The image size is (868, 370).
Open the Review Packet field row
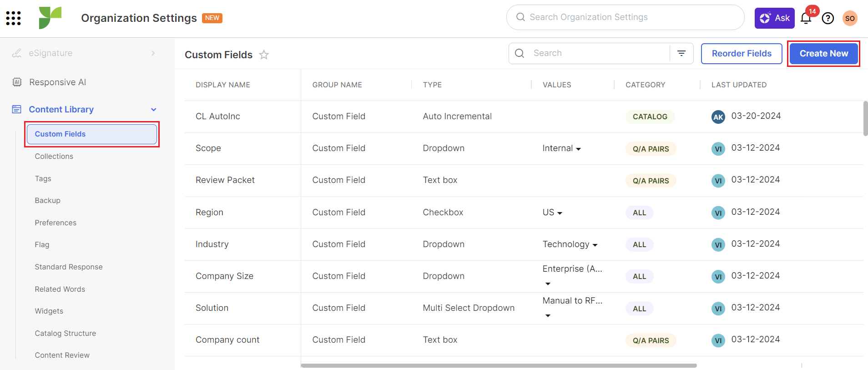524,180
